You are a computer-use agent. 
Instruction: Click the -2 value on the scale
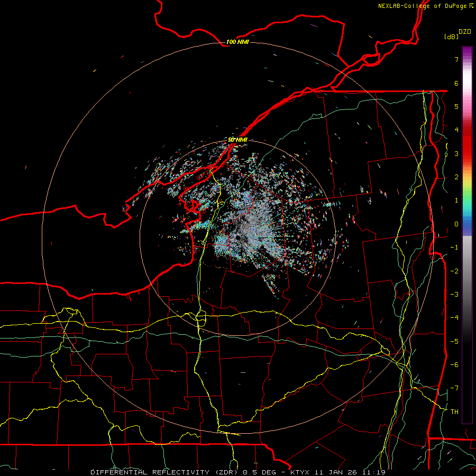pyautogui.click(x=454, y=271)
